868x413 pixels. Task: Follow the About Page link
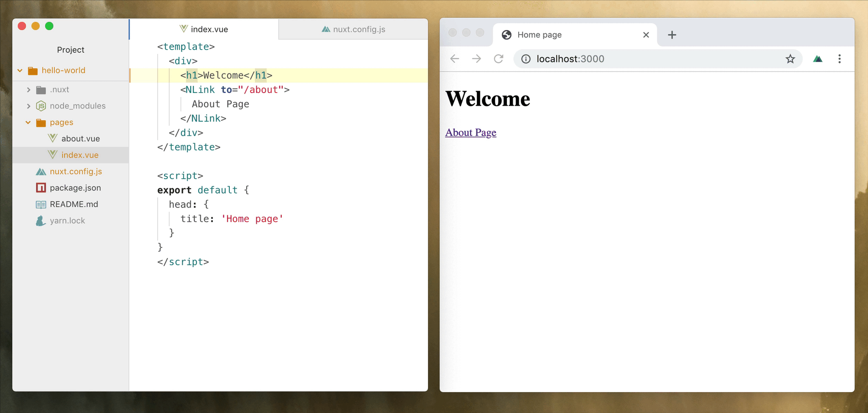(x=470, y=133)
